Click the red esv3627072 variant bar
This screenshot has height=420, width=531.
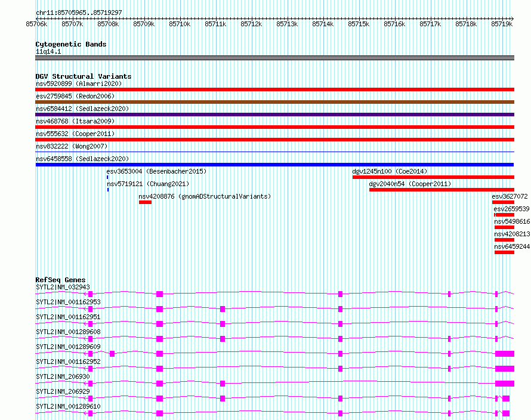[x=503, y=202]
